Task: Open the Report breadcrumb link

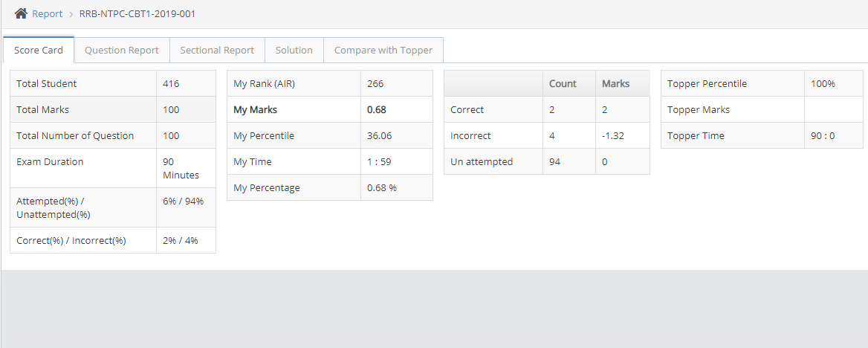Action: tap(47, 14)
